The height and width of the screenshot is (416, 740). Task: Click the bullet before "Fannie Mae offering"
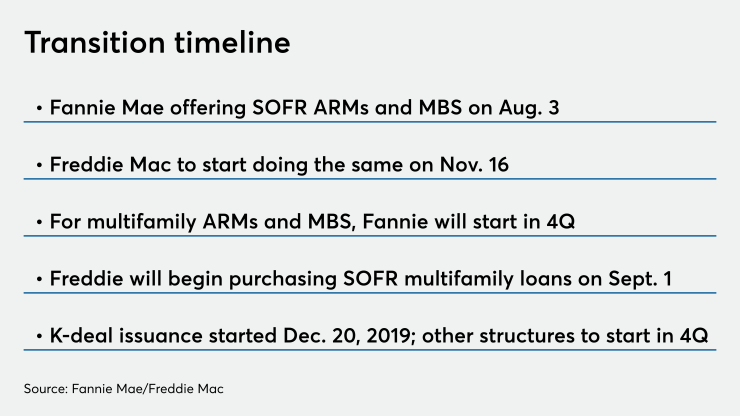[x=38, y=106]
